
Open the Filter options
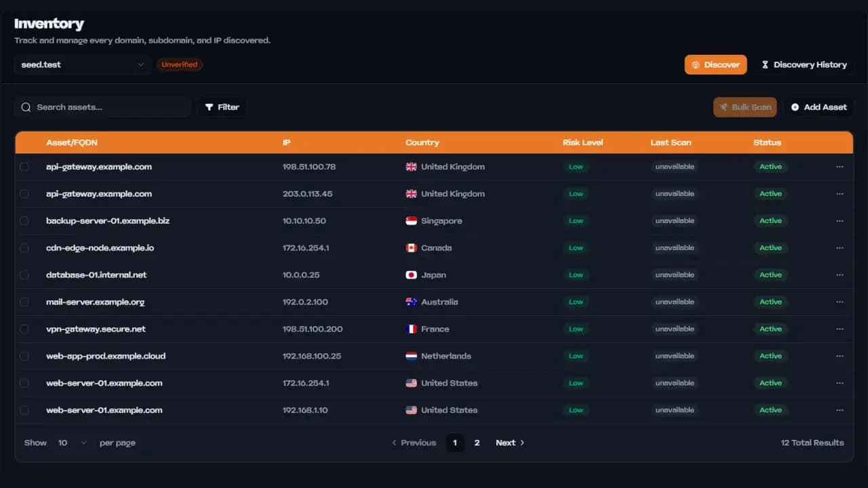tap(222, 107)
